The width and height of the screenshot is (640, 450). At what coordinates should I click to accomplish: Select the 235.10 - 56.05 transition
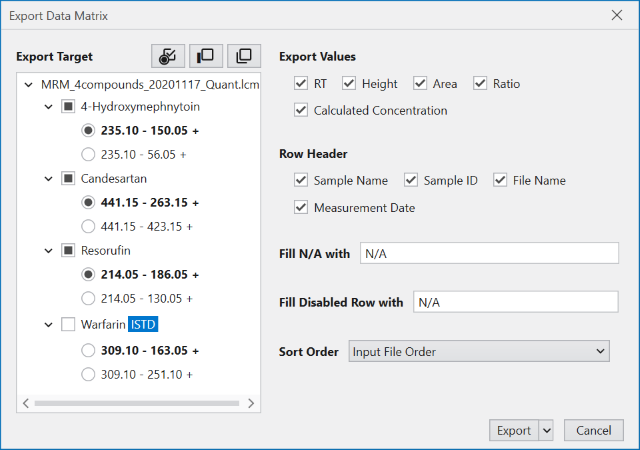88,154
